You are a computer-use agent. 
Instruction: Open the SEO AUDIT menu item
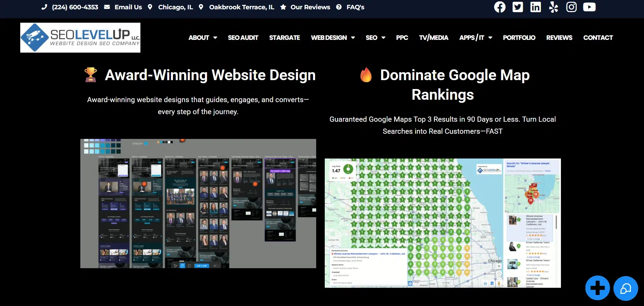pyautogui.click(x=243, y=37)
